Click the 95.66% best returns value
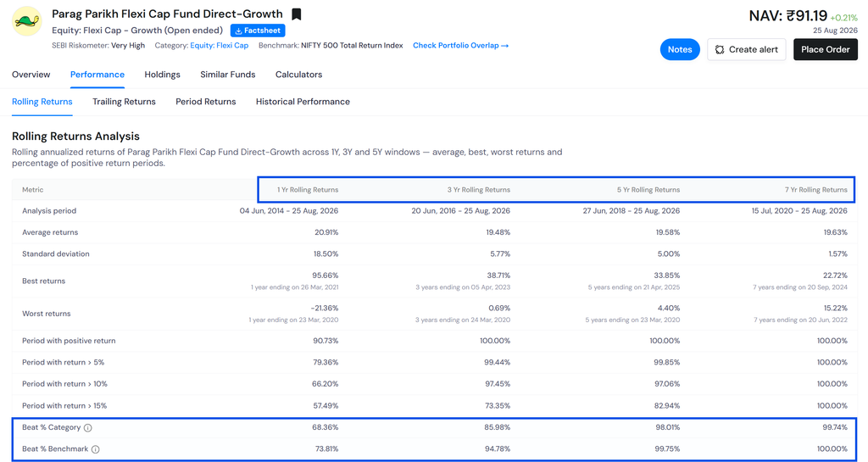This screenshot has width=868, height=462. [x=325, y=275]
